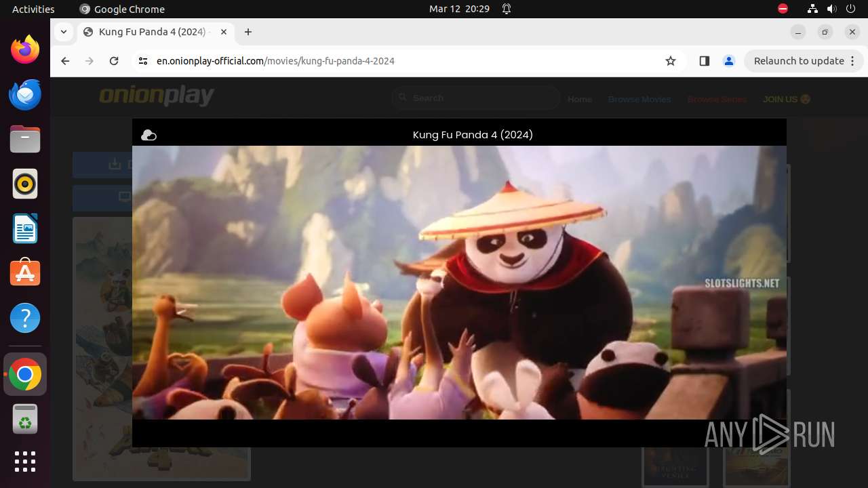The image size is (868, 488).
Task: Open the Help icon in dock
Action: click(25, 318)
